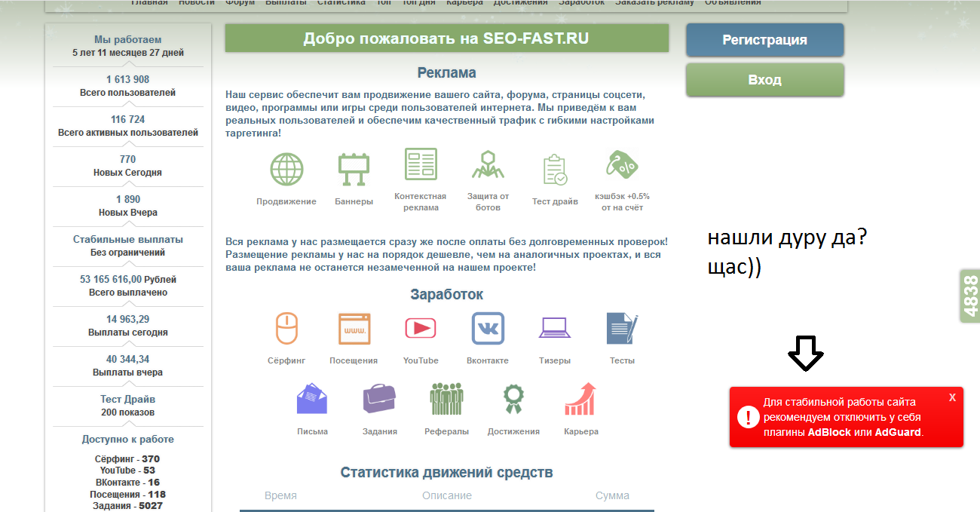Screen dimensions: 980x512
Task: Click the Статистика движений средств heading
Action: 447,473
